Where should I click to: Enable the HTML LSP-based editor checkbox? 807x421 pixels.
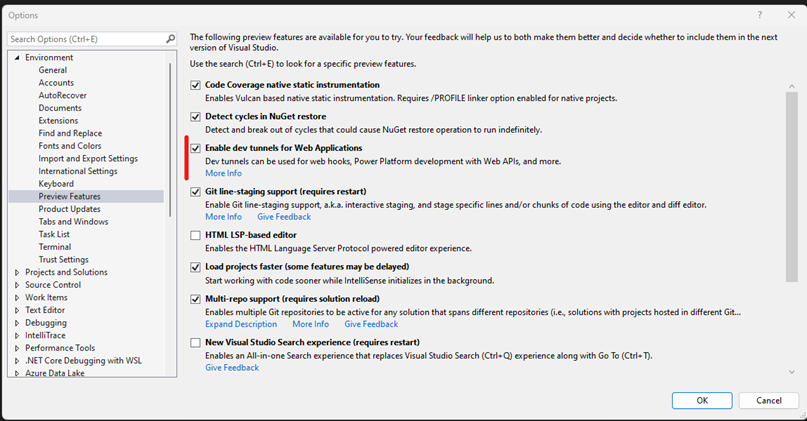196,235
